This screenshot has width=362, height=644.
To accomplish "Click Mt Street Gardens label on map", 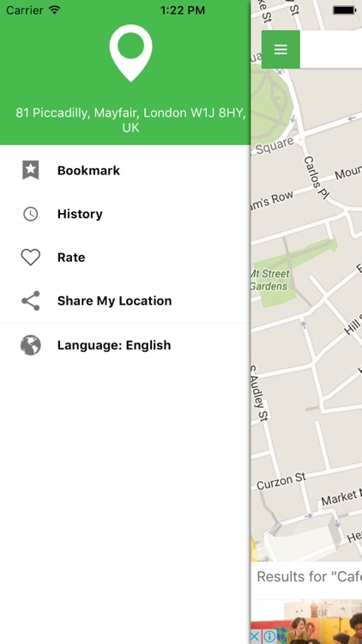I will pos(270,280).
